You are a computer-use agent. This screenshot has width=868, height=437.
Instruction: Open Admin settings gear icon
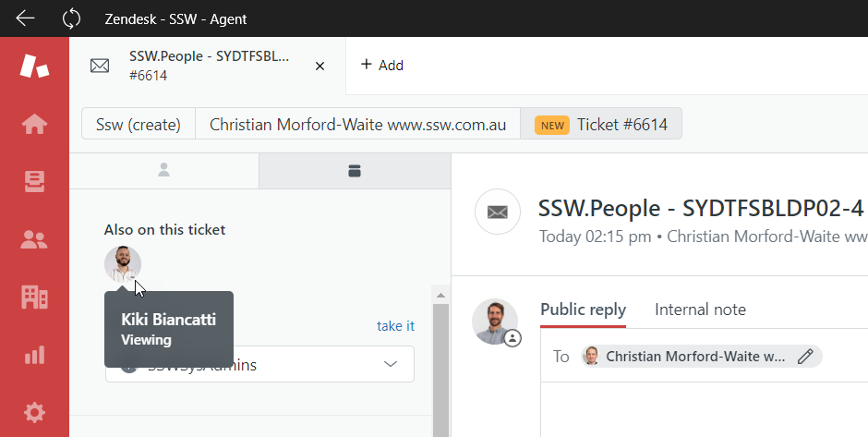(x=34, y=412)
